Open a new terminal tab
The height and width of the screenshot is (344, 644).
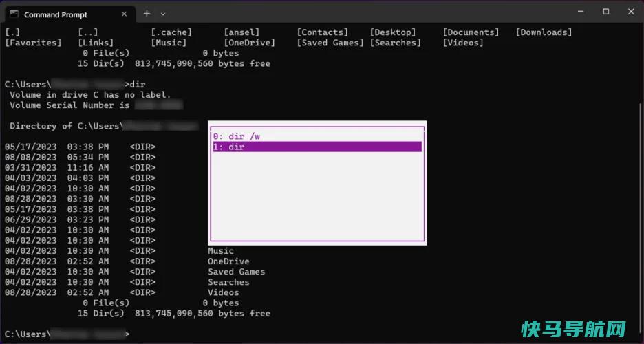[147, 14]
